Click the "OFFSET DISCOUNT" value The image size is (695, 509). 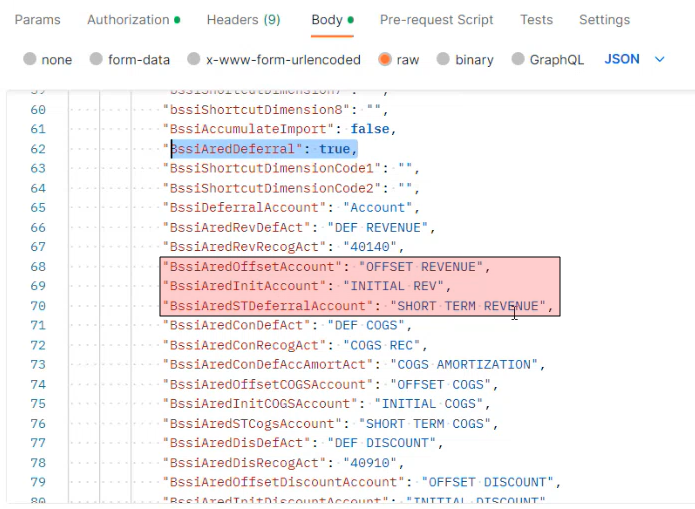click(x=488, y=482)
